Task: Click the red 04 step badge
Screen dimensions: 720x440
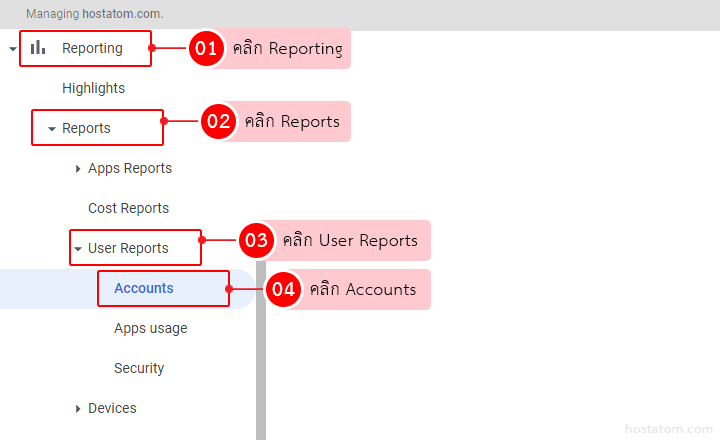Action: tap(284, 289)
